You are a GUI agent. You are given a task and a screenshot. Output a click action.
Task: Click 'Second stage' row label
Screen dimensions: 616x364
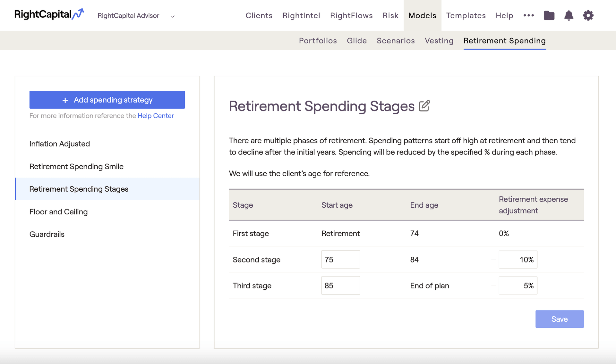(256, 260)
